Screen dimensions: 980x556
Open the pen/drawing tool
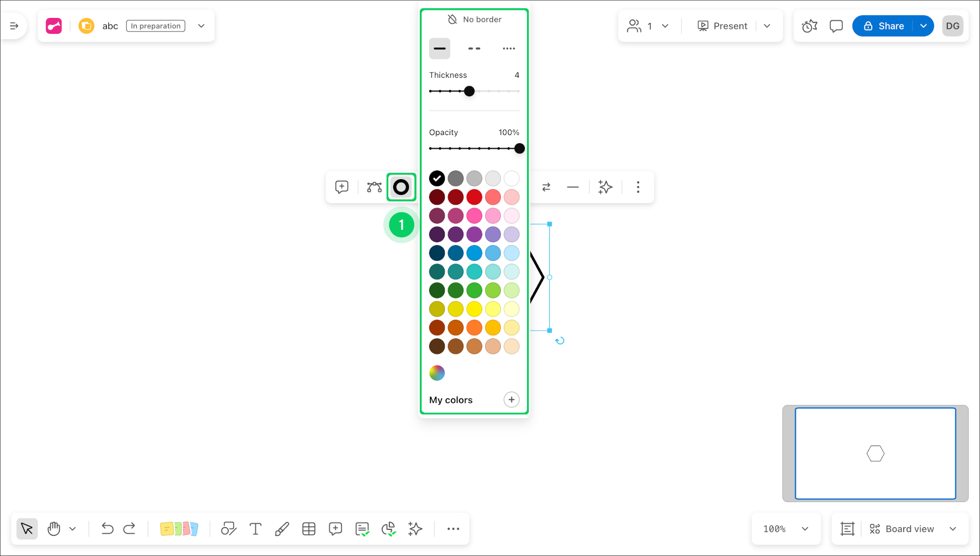click(x=282, y=529)
